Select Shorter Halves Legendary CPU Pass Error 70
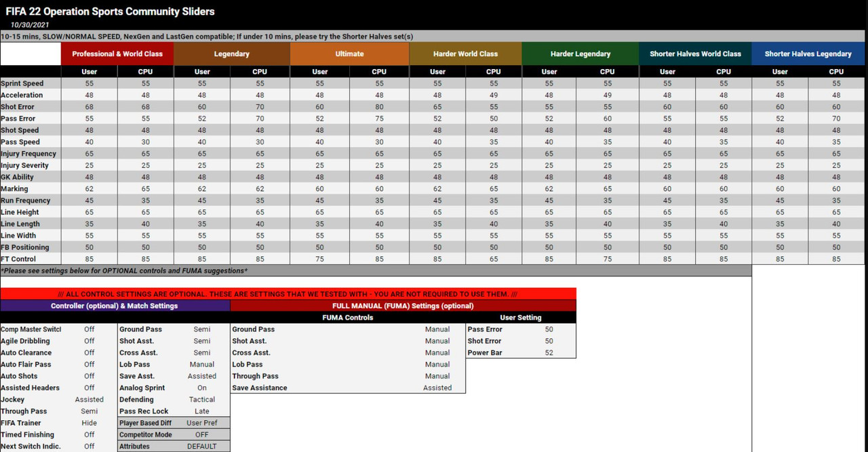868x452 pixels. pos(837,119)
